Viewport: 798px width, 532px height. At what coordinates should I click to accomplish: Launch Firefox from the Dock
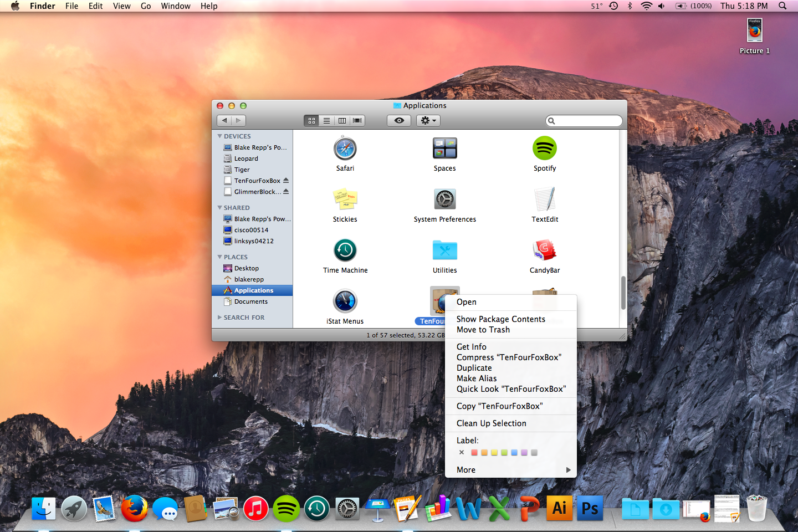click(x=134, y=509)
